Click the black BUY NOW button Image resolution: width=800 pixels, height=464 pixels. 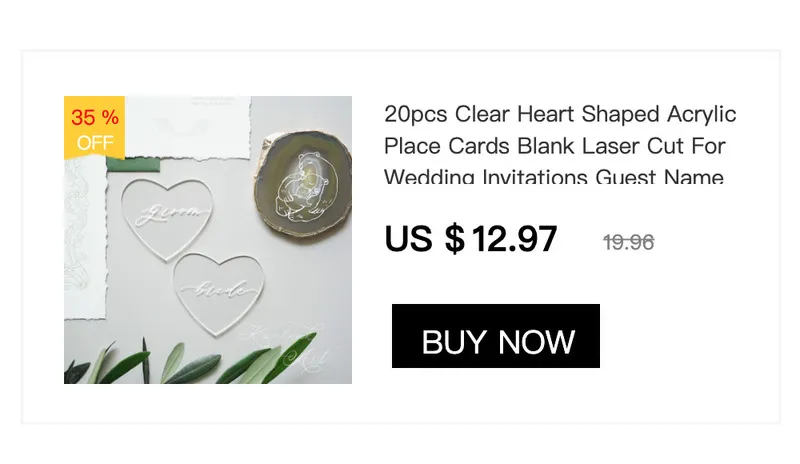495,336
